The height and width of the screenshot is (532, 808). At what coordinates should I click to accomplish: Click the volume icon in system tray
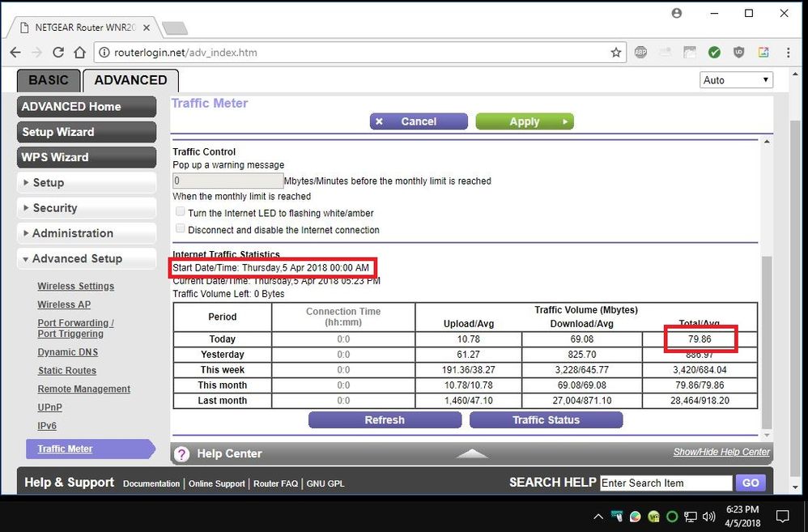click(x=709, y=516)
